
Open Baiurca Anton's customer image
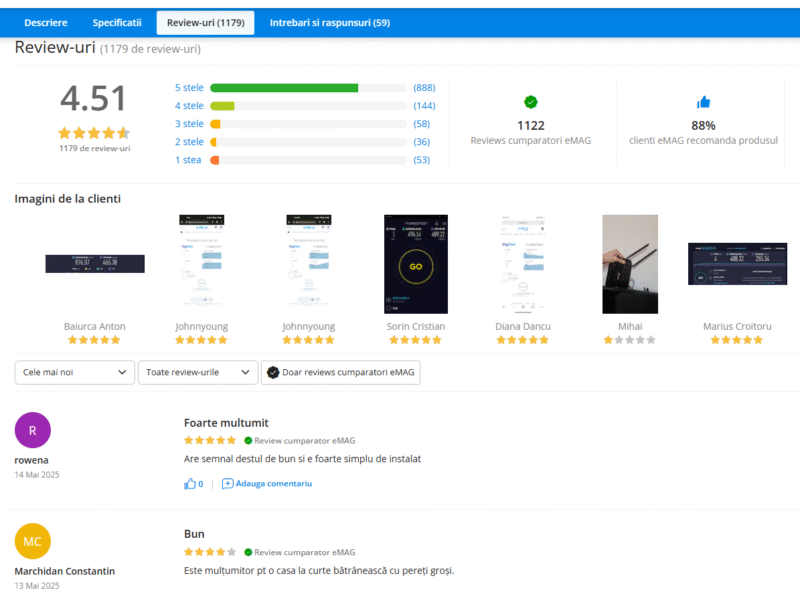click(95, 264)
